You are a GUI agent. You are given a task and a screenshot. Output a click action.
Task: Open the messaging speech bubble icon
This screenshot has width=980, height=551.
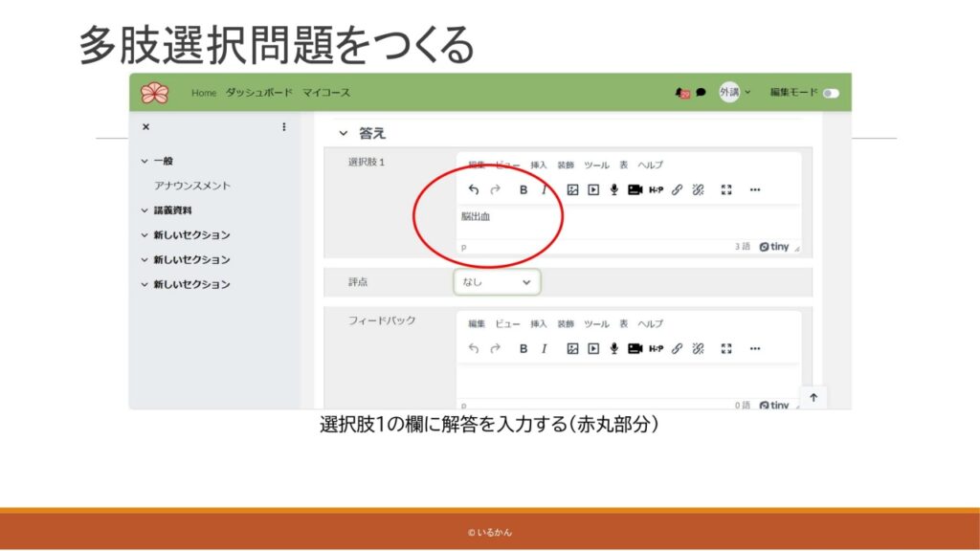[701, 93]
